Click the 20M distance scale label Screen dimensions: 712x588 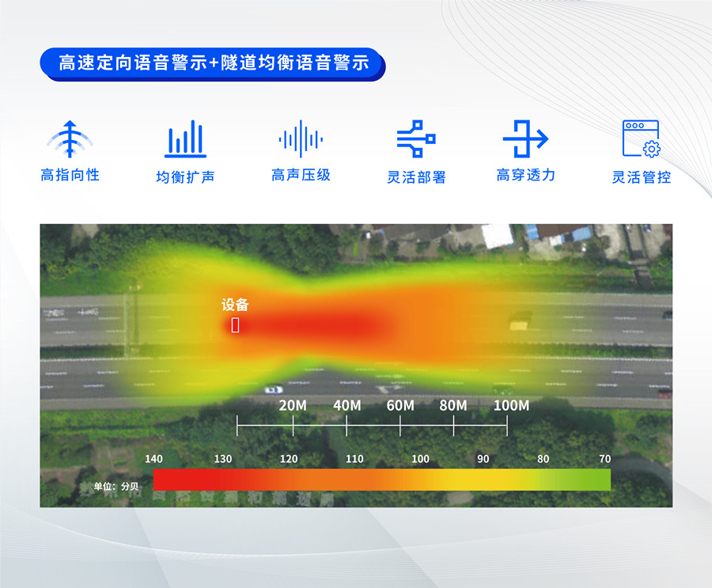tap(293, 405)
